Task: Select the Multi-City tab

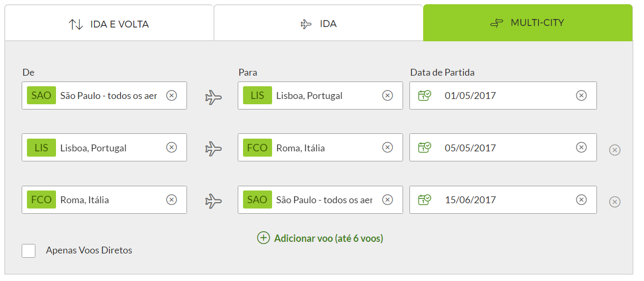Action: [x=528, y=23]
